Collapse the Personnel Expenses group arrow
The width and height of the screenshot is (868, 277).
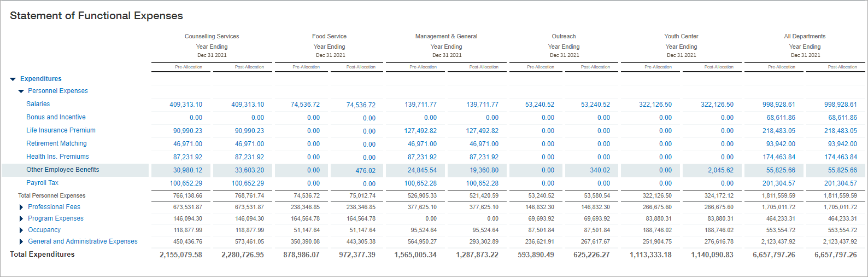pyautogui.click(x=21, y=91)
